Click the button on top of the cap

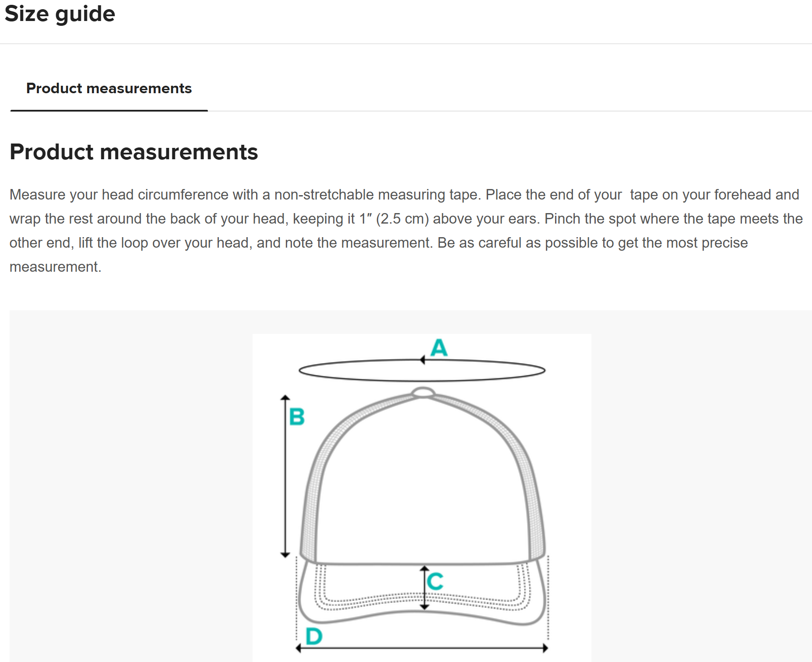[423, 392]
